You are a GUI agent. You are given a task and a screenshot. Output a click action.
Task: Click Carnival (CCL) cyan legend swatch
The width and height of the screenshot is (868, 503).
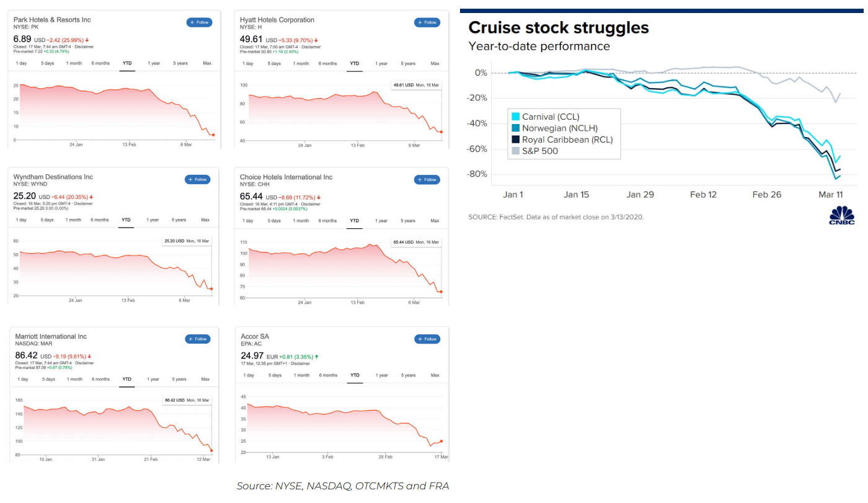(515, 117)
